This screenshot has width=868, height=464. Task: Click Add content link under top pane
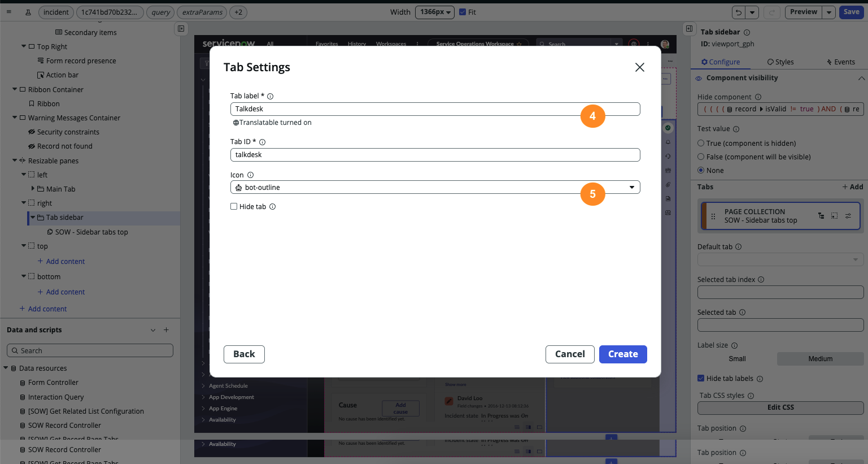click(61, 262)
